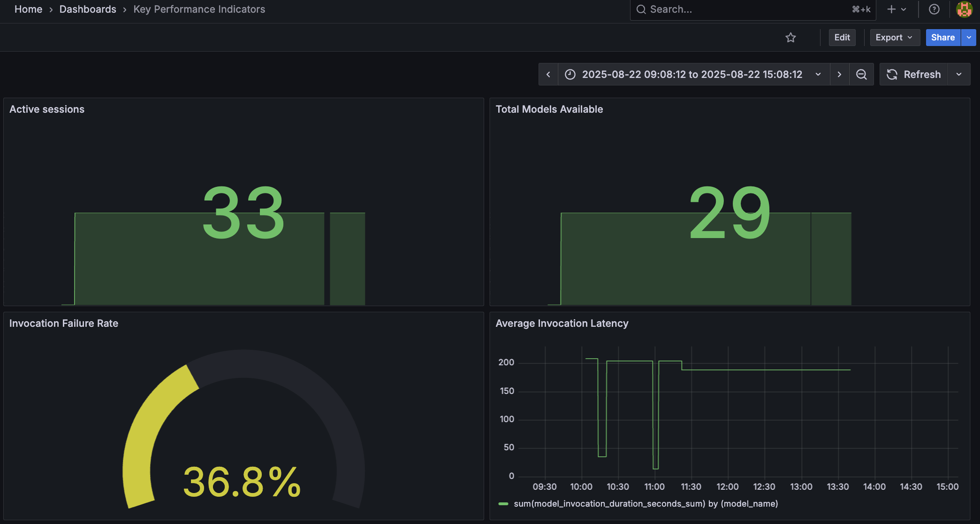
Task: Navigate to Dashboards breadcrumb
Action: [x=88, y=9]
